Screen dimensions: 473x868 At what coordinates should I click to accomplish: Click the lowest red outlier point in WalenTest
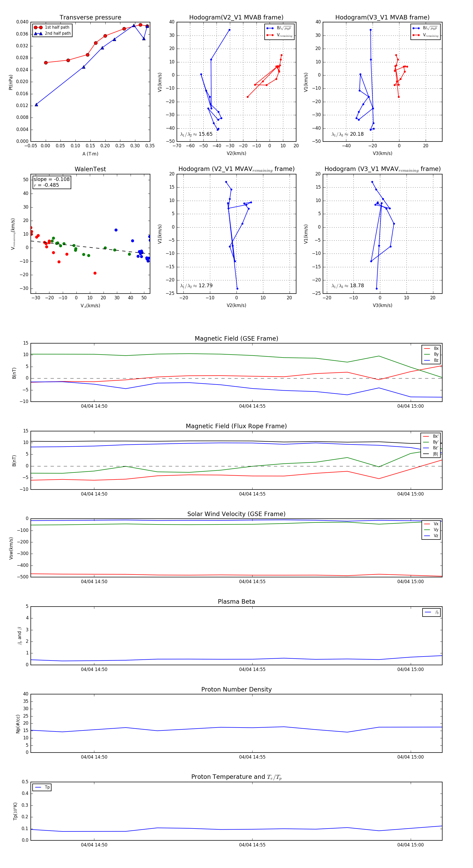click(x=95, y=273)
